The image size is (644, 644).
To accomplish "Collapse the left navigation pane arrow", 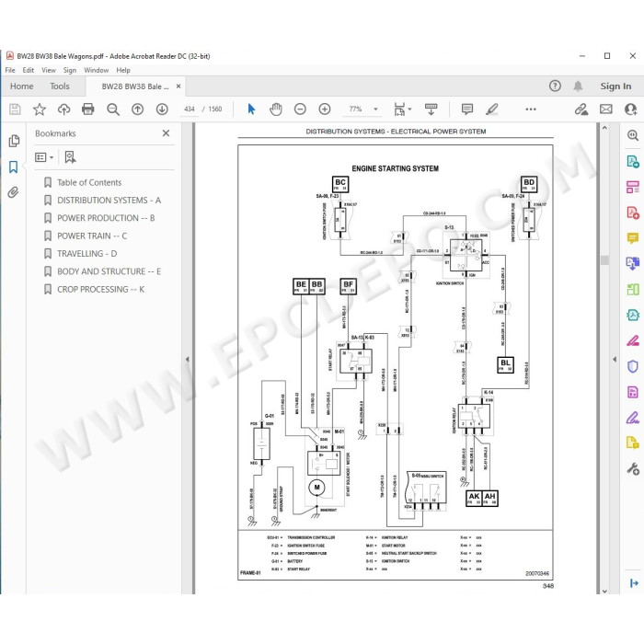I will point(188,360).
